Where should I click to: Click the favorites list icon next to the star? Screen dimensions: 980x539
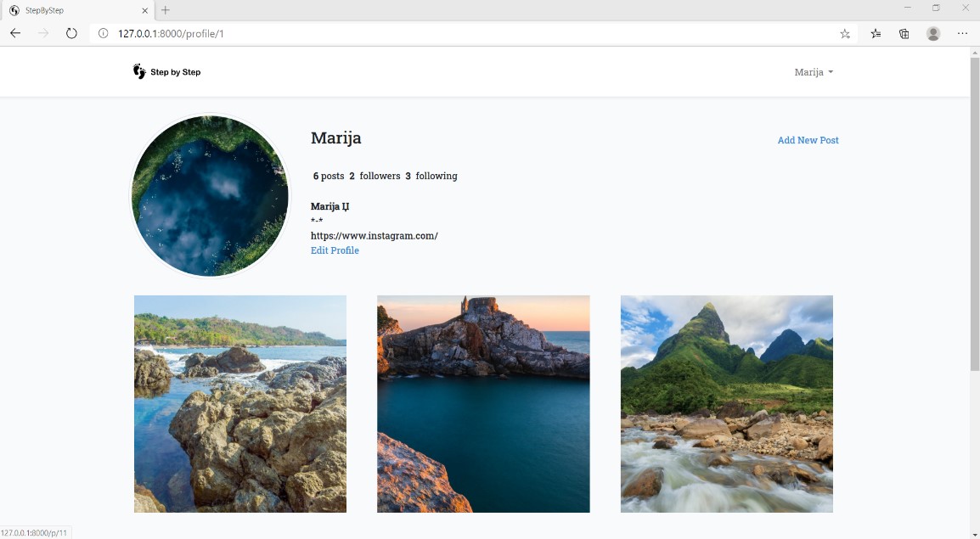pos(876,33)
